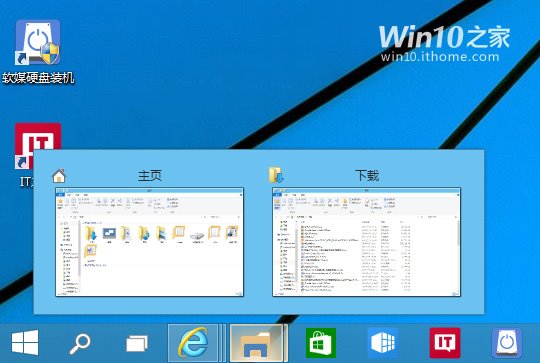
Task: Open the red IT Home taskbar icon
Action: click(445, 343)
